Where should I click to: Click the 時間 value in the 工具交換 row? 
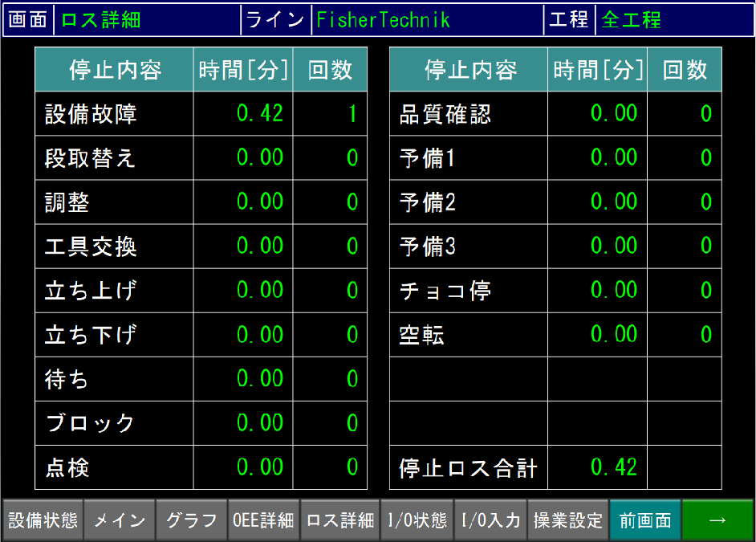coord(260,246)
